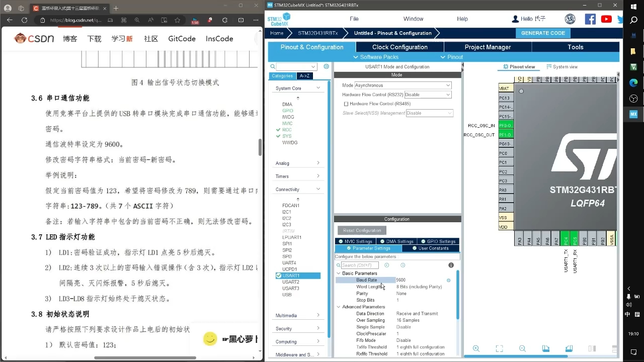Expand the Computing category

click(318, 341)
